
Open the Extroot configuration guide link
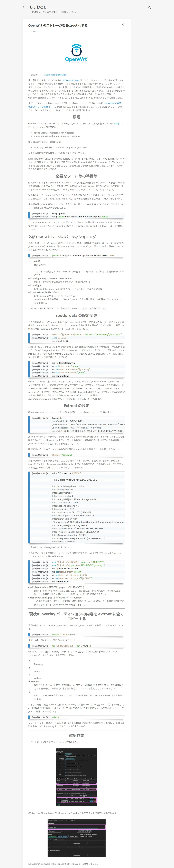(x=56, y=75)
